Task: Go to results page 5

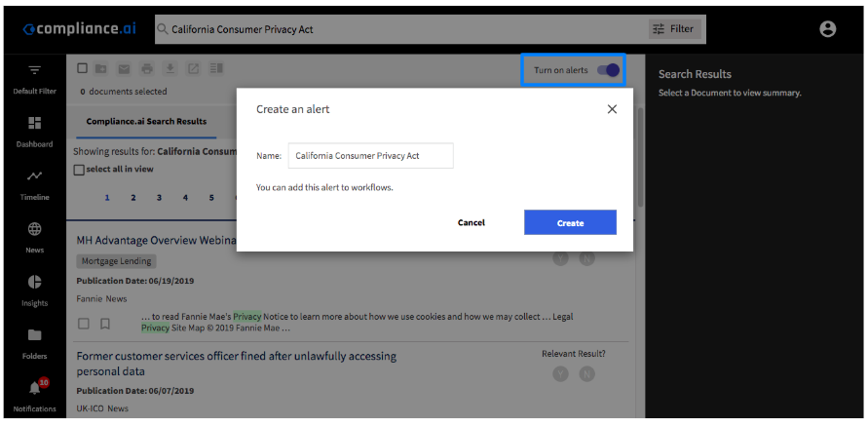Action: tap(211, 198)
